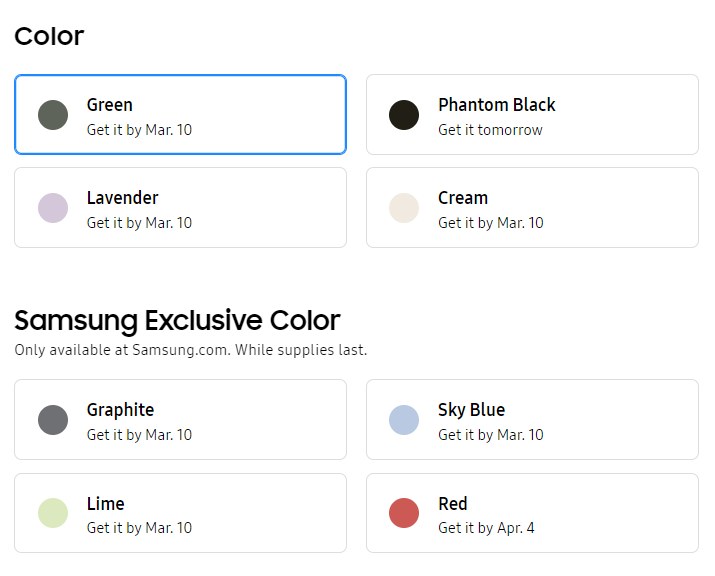The image size is (715, 576).
Task: Pick the Lavender color name
Action: [x=122, y=198]
